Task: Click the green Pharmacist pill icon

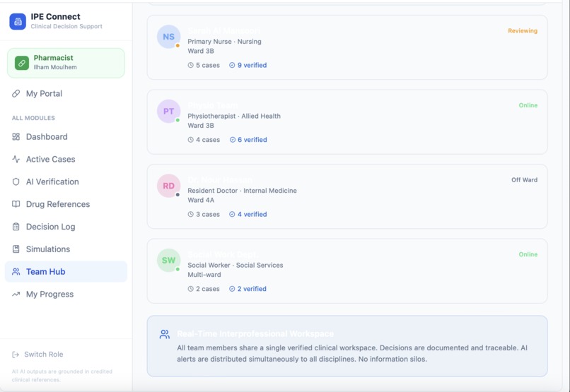Action: [22, 63]
